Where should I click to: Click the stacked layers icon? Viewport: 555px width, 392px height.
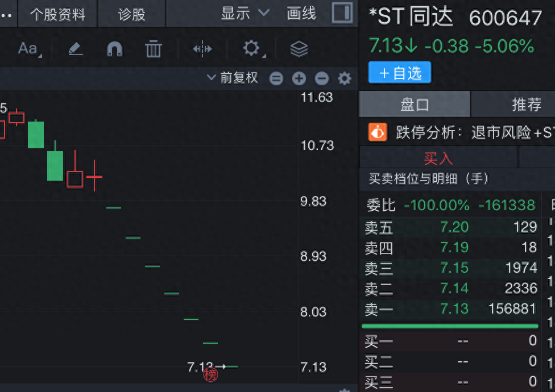pyautogui.click(x=299, y=49)
